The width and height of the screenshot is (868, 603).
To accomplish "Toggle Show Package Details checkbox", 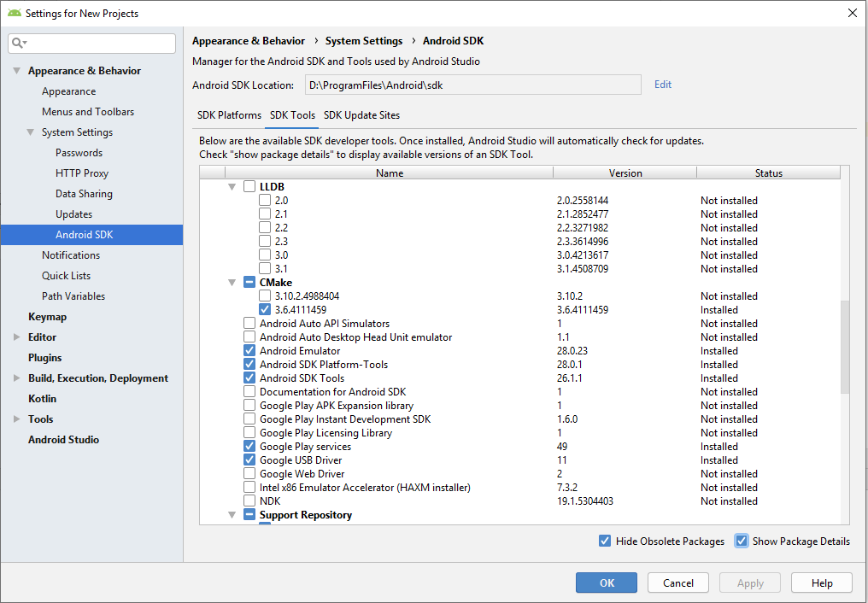I will pos(742,541).
